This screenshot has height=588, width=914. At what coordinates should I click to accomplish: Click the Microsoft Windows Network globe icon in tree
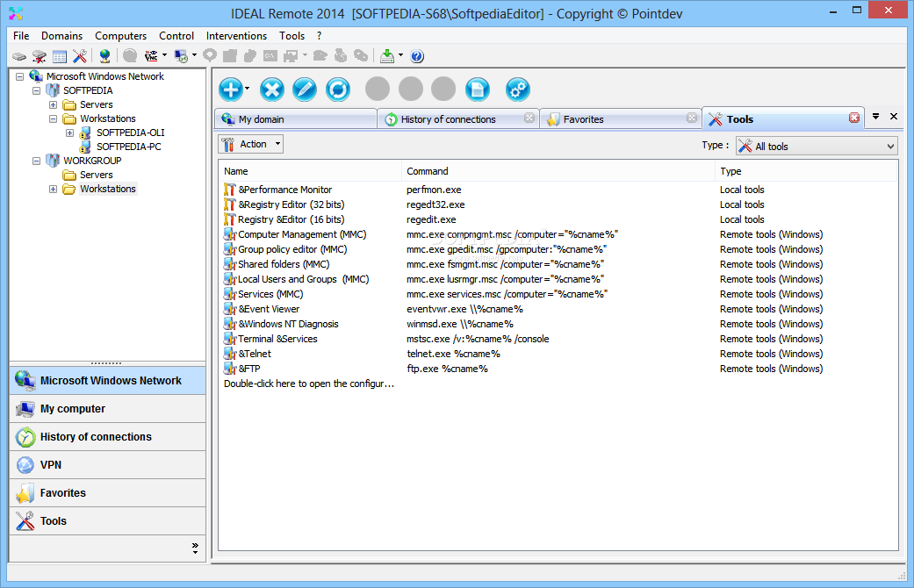pos(36,76)
